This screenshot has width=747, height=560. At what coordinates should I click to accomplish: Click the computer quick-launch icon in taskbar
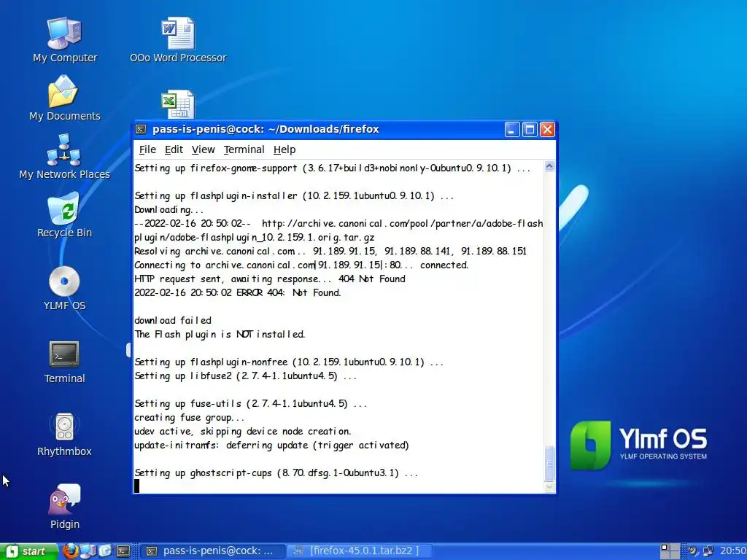tap(88, 551)
